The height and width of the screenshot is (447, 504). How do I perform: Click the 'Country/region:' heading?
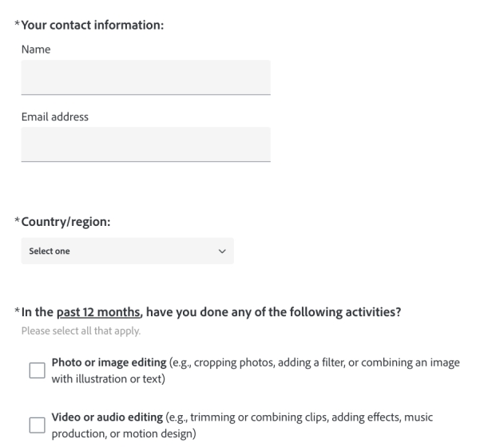click(65, 222)
